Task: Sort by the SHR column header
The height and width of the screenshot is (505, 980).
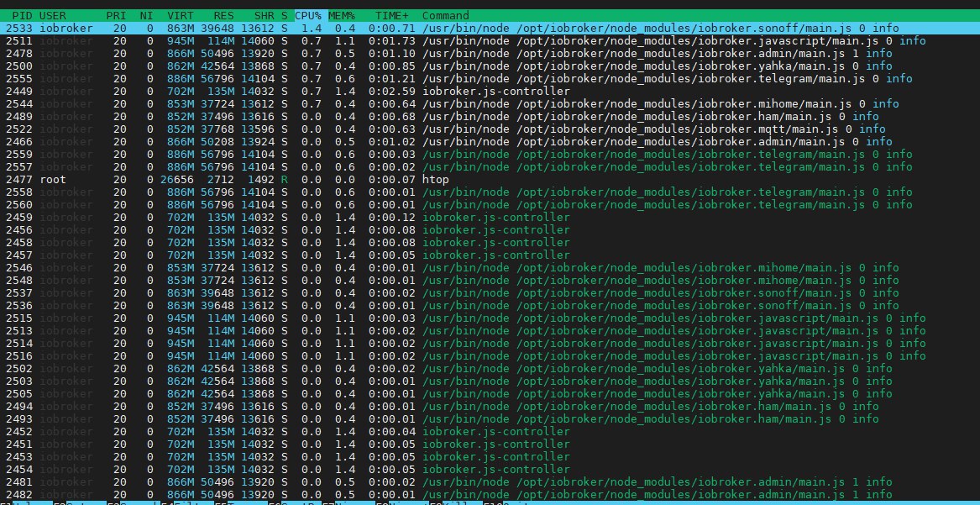Action: pyautogui.click(x=265, y=16)
